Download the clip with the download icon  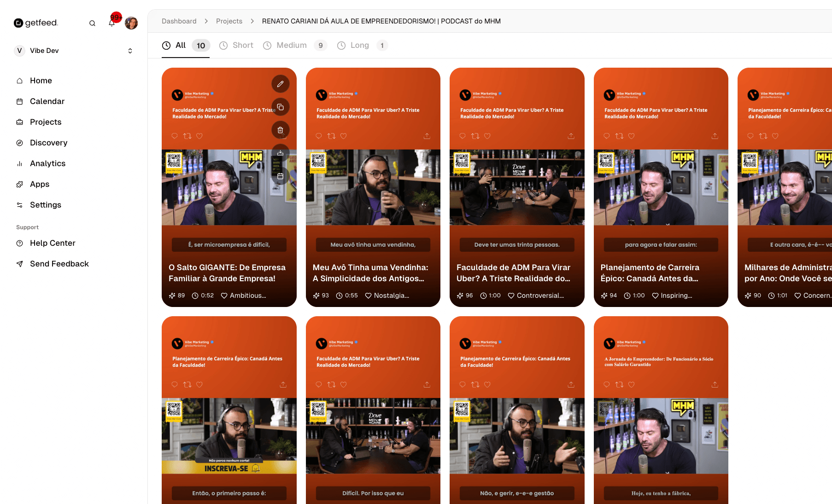[281, 152]
